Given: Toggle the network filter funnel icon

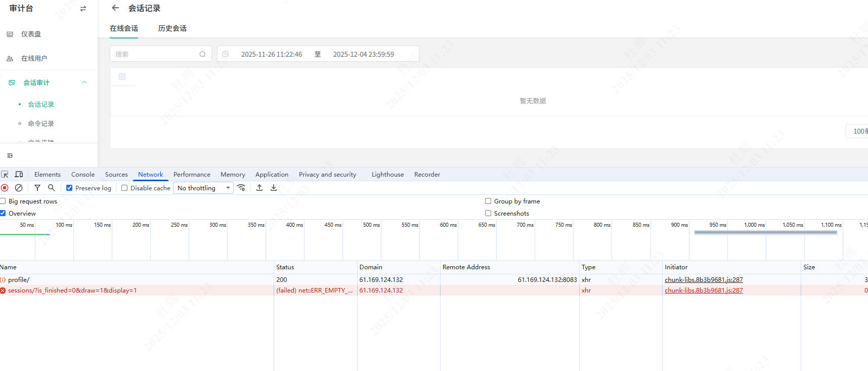Looking at the screenshot, I should pos(37,188).
